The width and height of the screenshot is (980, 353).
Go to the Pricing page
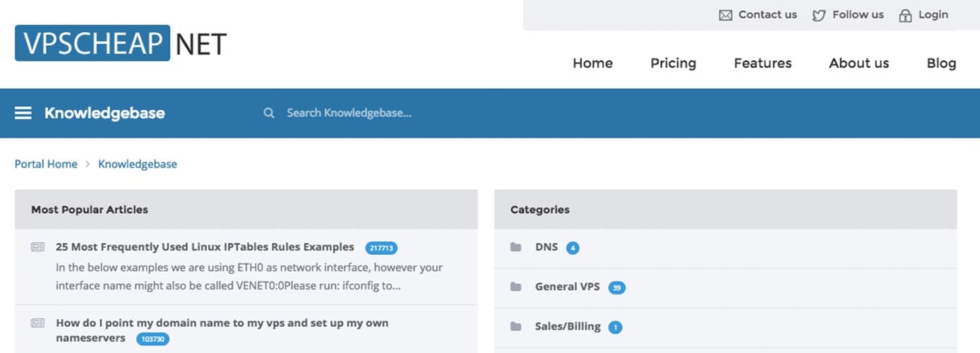coord(673,63)
